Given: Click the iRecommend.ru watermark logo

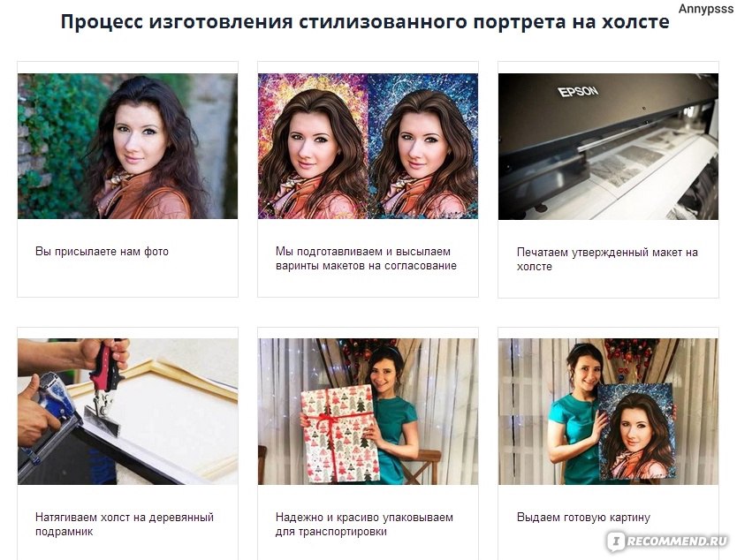Looking at the screenshot, I should [x=669, y=541].
